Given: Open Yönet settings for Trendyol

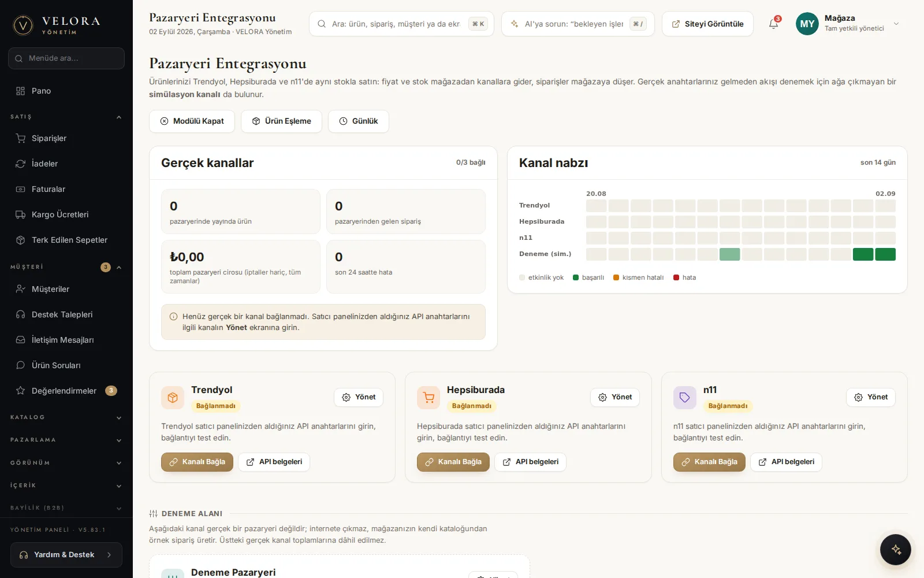Looking at the screenshot, I should 359,397.
